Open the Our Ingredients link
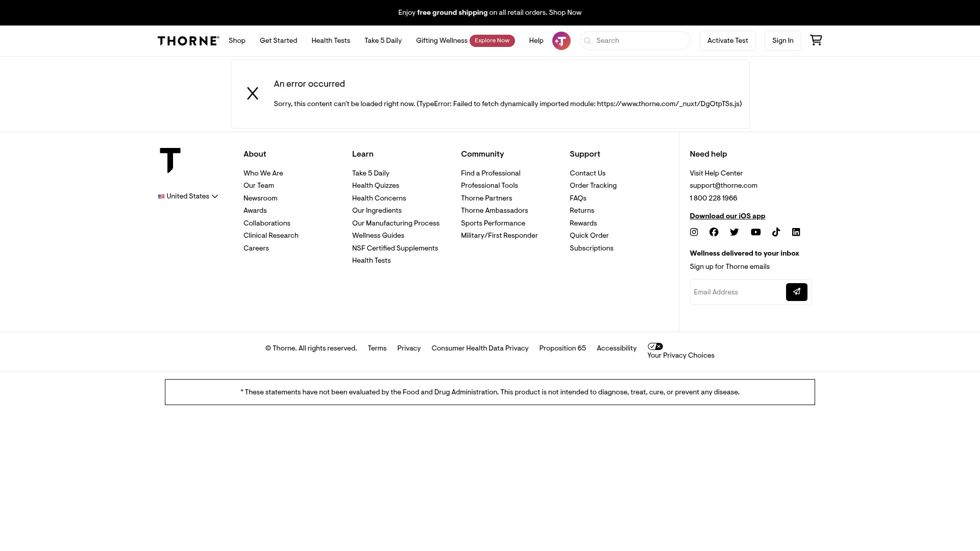The width and height of the screenshot is (980, 551). tap(377, 211)
